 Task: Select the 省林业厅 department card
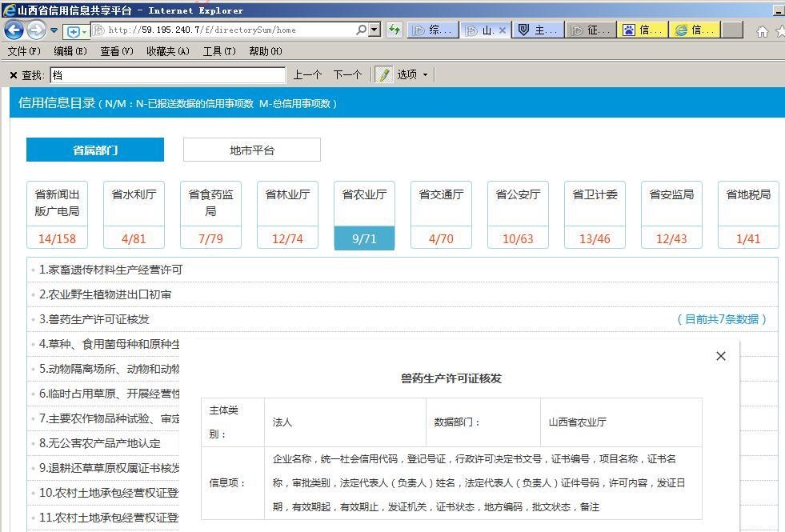tap(287, 214)
